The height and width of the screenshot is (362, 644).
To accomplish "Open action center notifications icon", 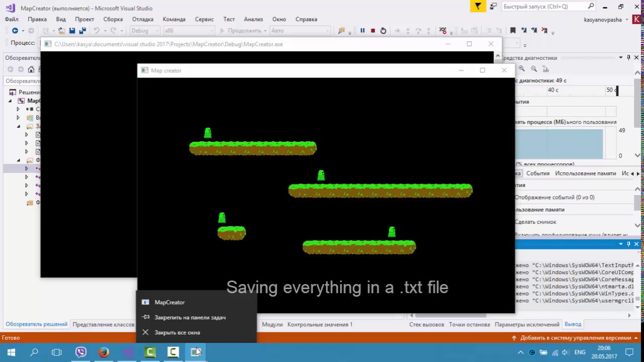I will pyautogui.click(x=629, y=352).
